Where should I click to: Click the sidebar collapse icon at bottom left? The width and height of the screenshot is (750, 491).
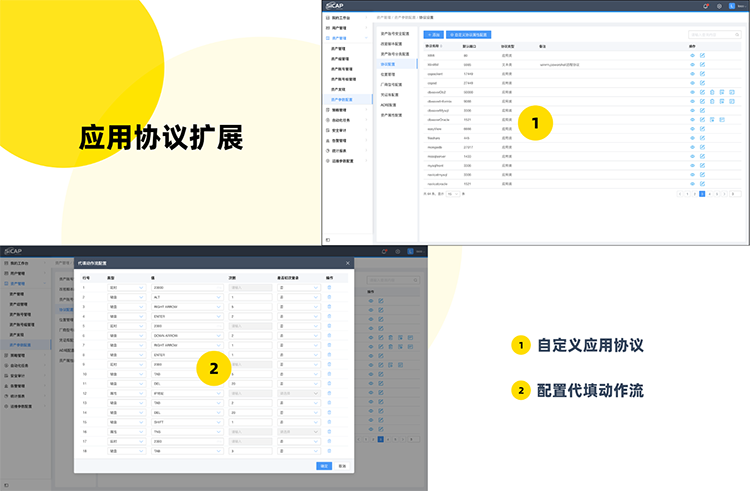328,240
